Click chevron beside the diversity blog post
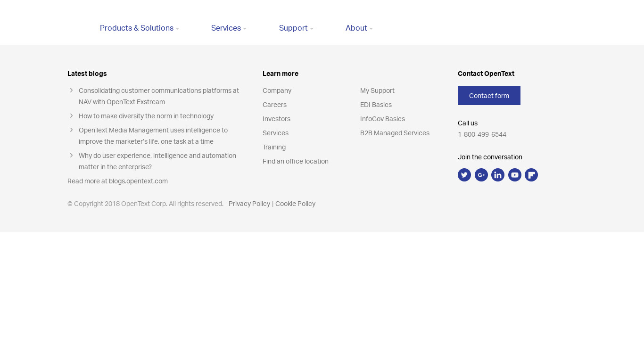The height and width of the screenshot is (362, 644). [x=72, y=116]
